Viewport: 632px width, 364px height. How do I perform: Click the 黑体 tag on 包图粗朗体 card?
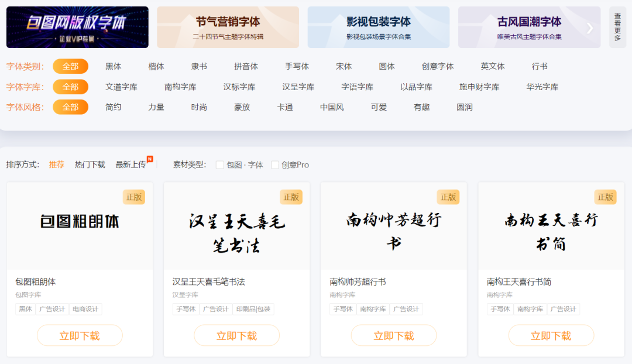pos(25,309)
